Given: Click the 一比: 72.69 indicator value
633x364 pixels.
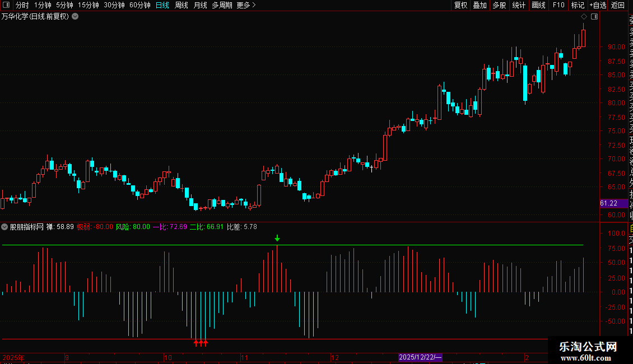Looking at the screenshot, I should click(x=170, y=227).
